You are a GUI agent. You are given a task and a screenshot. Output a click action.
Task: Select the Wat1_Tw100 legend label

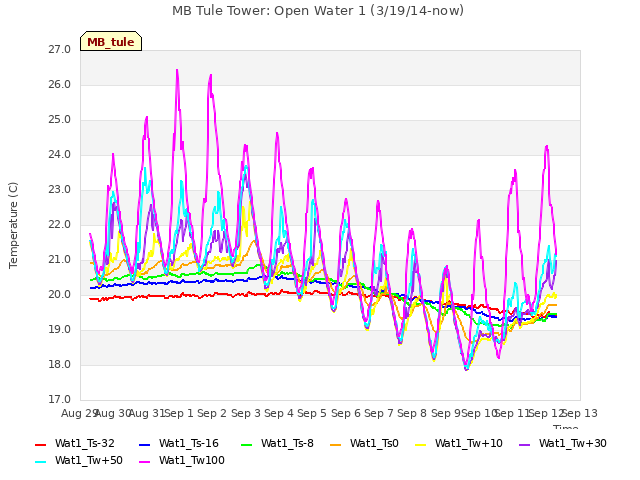tap(192, 460)
